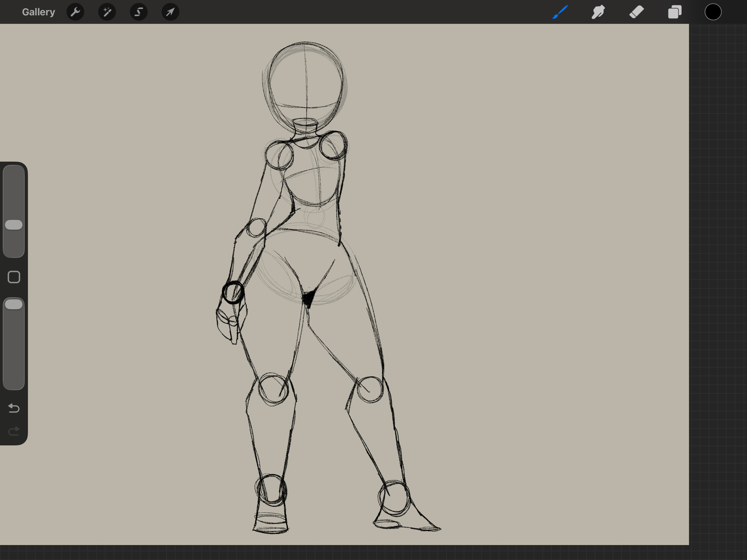Select the Smudge finger tool
Viewport: 747px width, 560px height.
click(598, 12)
